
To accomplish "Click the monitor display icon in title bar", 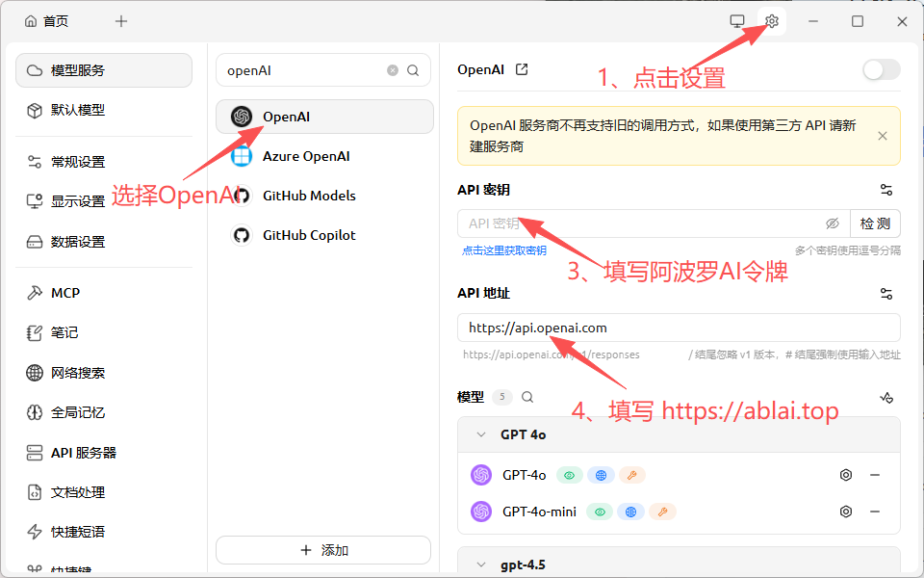I will [x=736, y=20].
